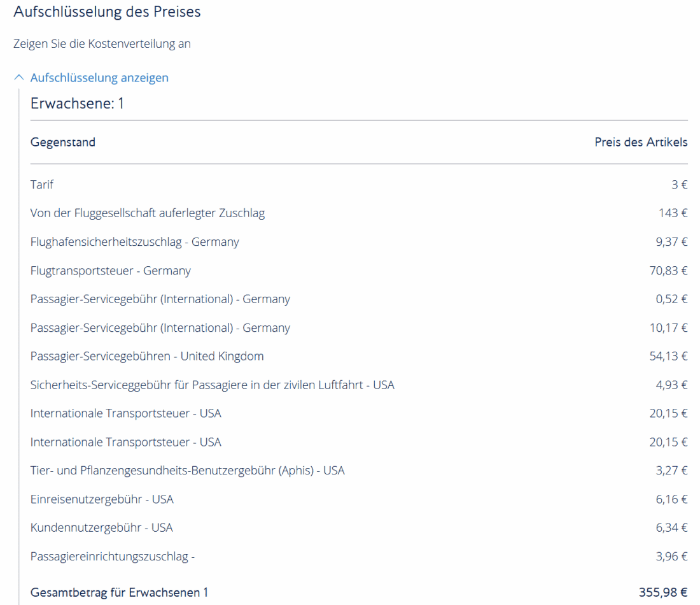700x605 pixels.
Task: Click the 'Flugtransportsteuer - Germany' item
Action: (111, 271)
